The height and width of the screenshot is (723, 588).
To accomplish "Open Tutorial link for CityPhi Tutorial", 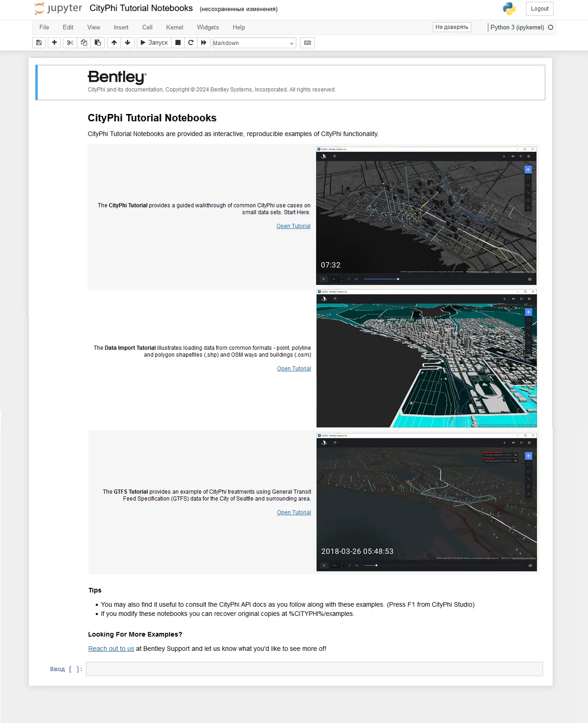I will point(294,226).
